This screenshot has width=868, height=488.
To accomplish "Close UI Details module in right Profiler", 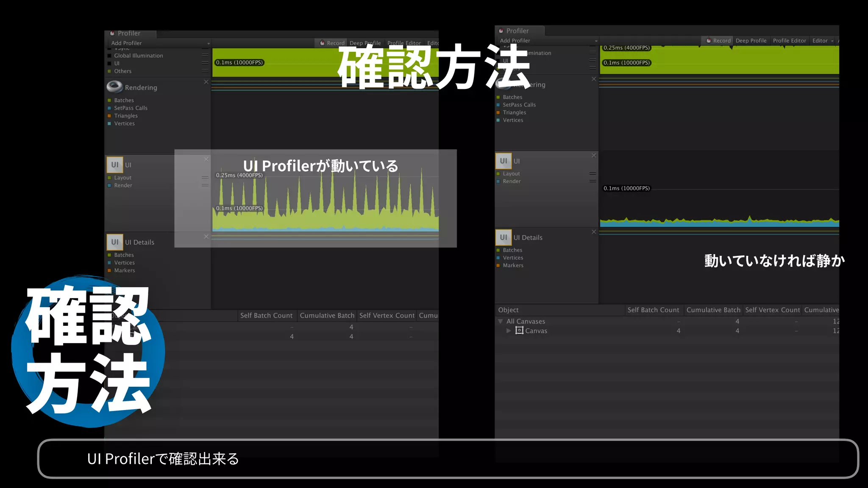I will [594, 232].
